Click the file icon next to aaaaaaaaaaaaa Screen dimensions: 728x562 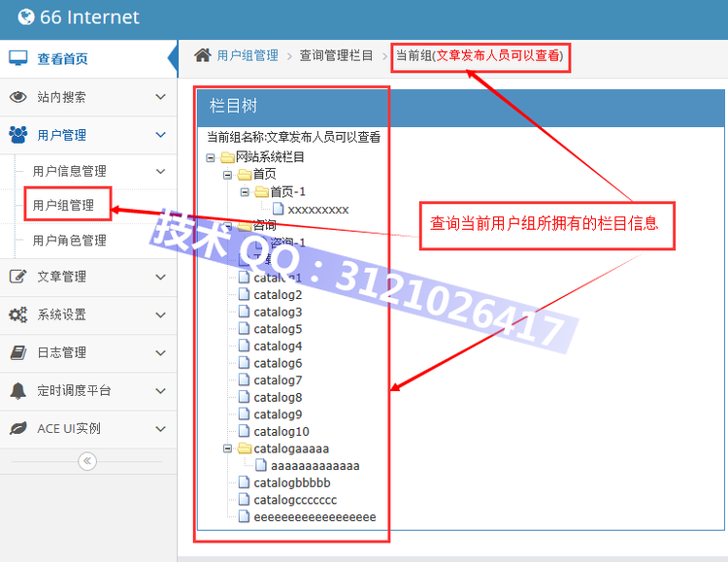261,465
